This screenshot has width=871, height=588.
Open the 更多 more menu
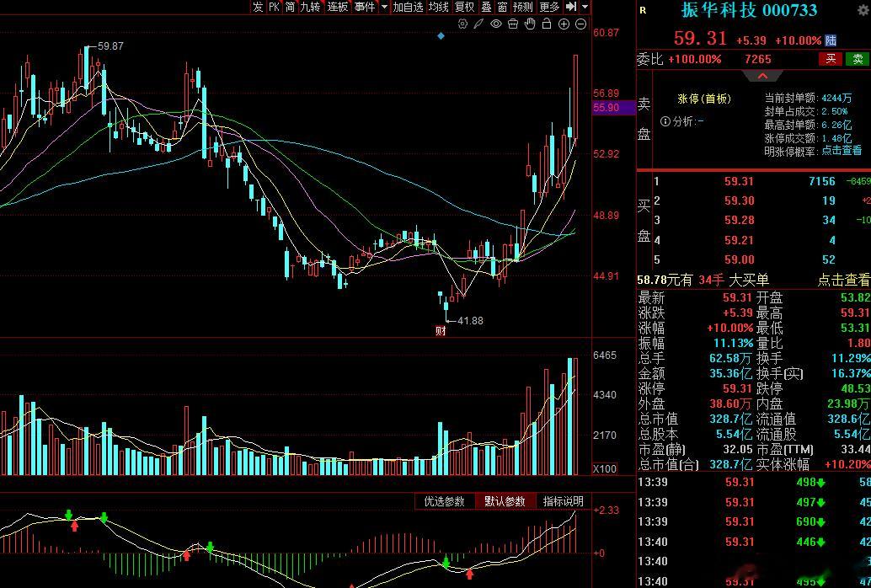click(549, 7)
